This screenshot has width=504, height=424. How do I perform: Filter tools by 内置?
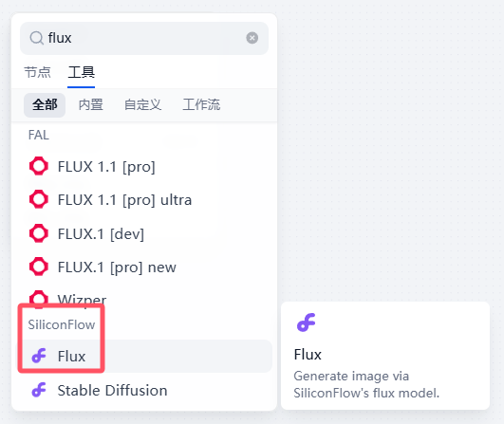tap(91, 105)
